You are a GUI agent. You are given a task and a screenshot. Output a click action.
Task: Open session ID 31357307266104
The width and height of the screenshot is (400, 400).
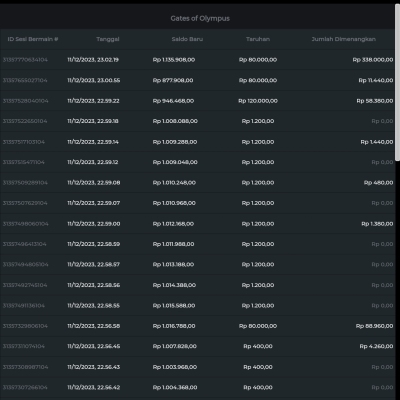[25, 387]
